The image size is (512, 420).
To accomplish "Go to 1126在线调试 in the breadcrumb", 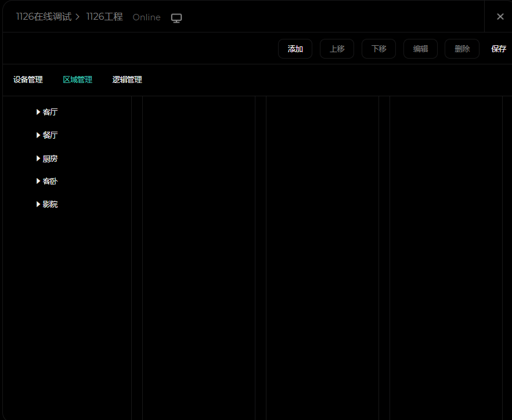I will coord(44,17).
